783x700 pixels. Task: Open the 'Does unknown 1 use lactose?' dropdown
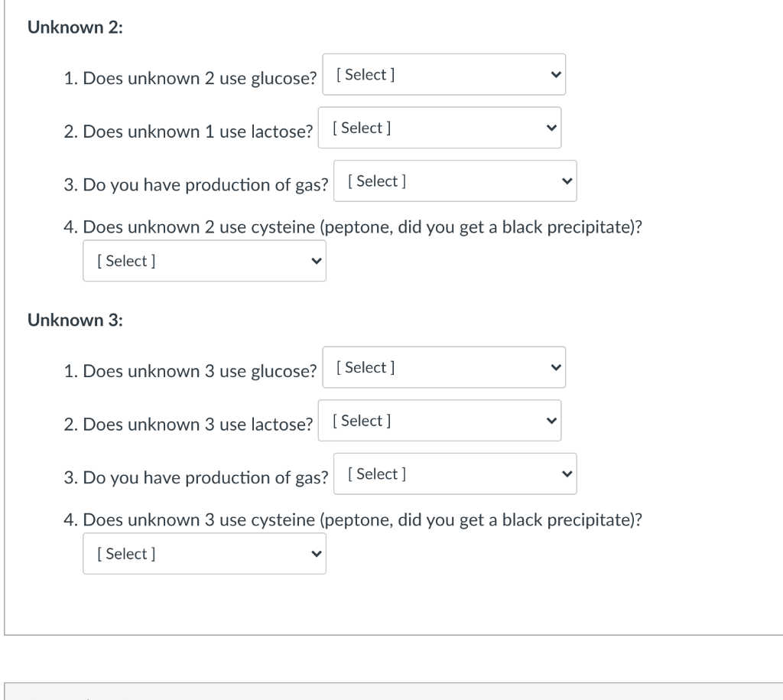pyautogui.click(x=439, y=128)
